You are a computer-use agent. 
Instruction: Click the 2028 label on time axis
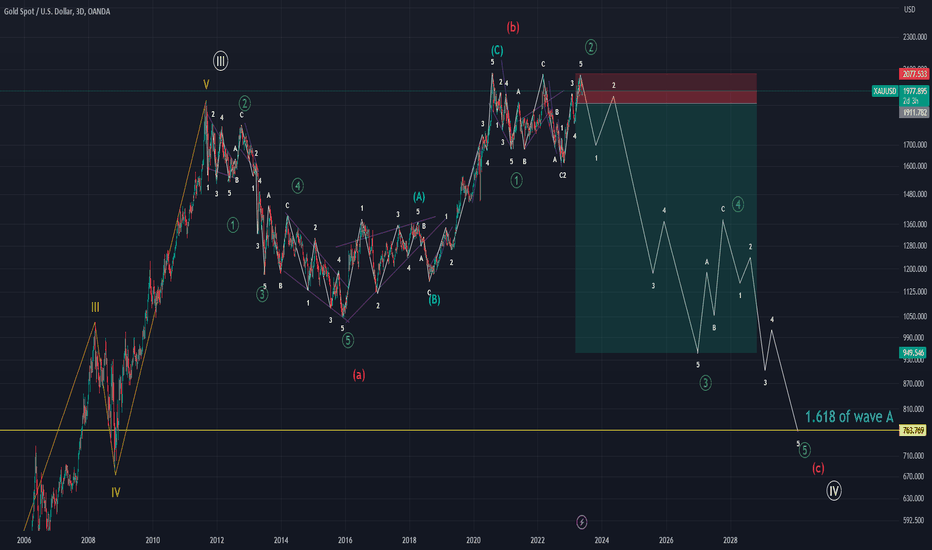click(730, 540)
